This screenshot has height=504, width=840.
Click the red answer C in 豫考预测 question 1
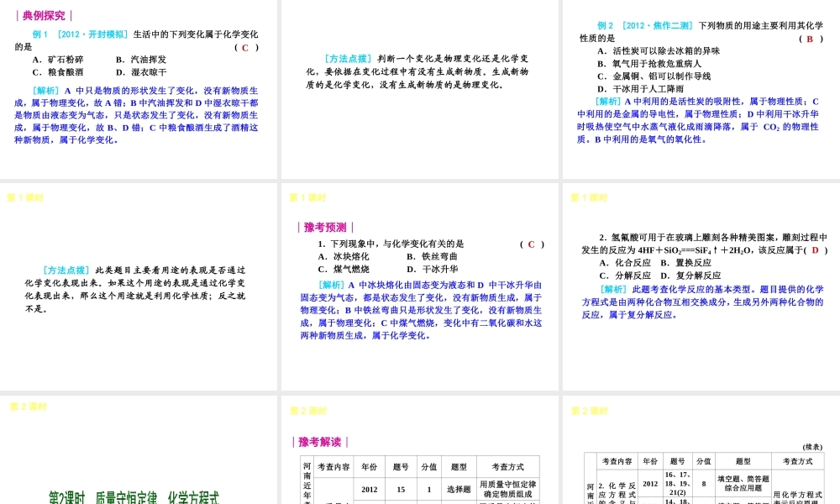coord(531,244)
